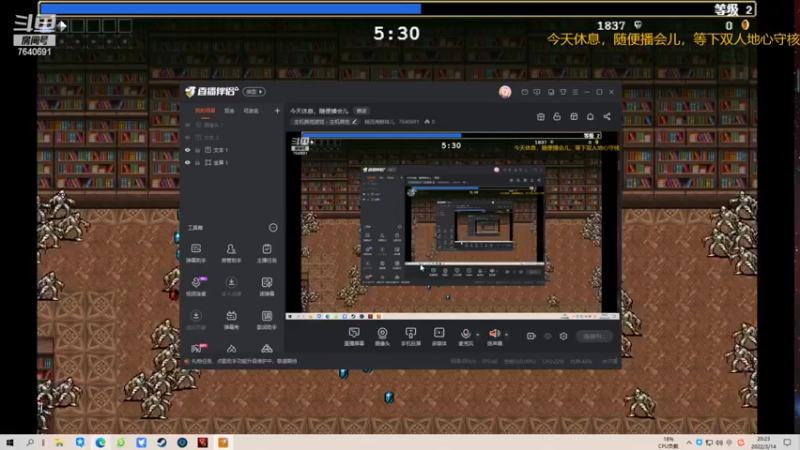Image resolution: width=800 pixels, height=450 pixels.
Task: Click the layout panel icon beside the bell
Action: (574, 117)
